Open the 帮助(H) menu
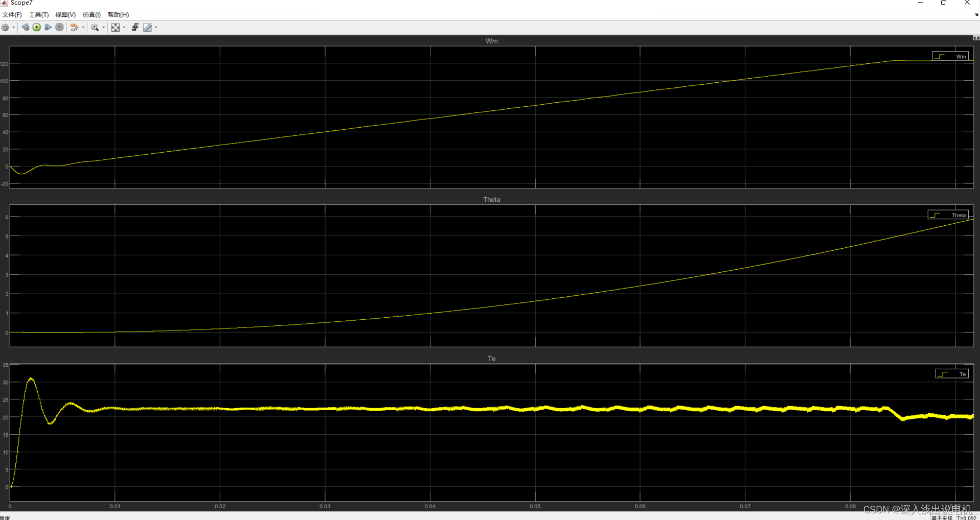The image size is (980, 520). click(x=118, y=15)
